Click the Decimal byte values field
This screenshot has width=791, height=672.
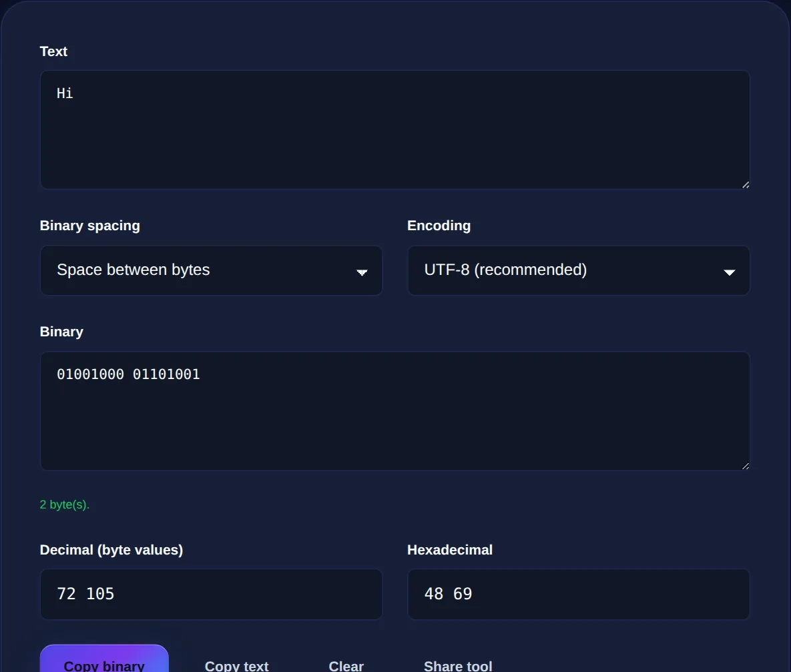pos(212,595)
